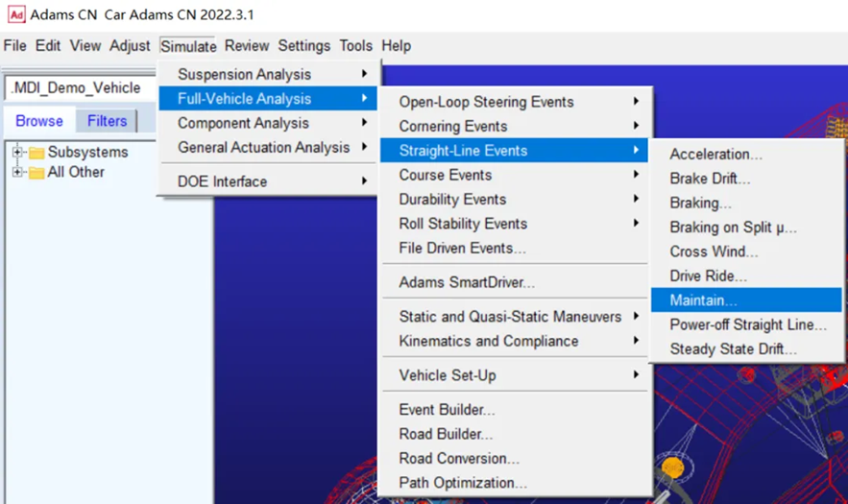Viewport: 848px width, 504px height.
Task: Open the Review menu
Action: (247, 46)
